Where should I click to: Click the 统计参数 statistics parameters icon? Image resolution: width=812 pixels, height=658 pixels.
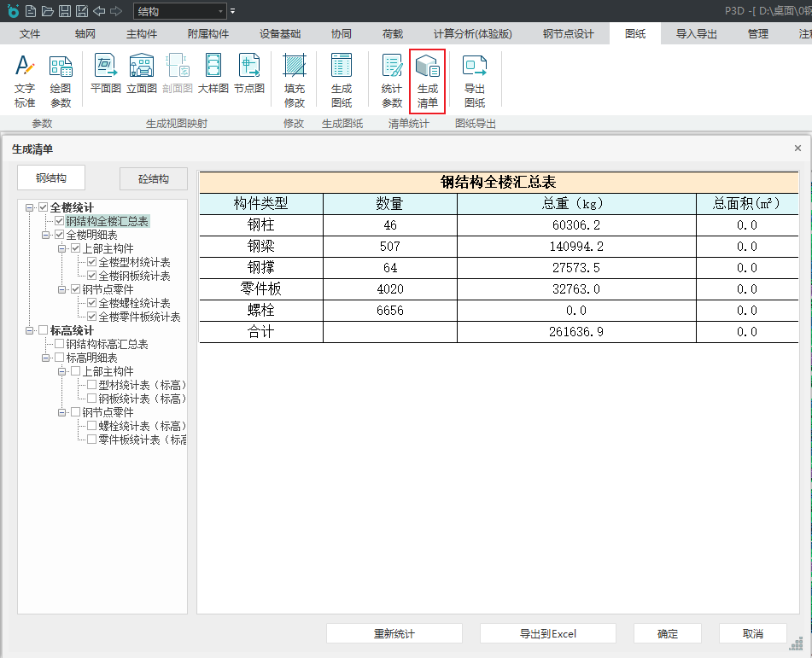(392, 80)
